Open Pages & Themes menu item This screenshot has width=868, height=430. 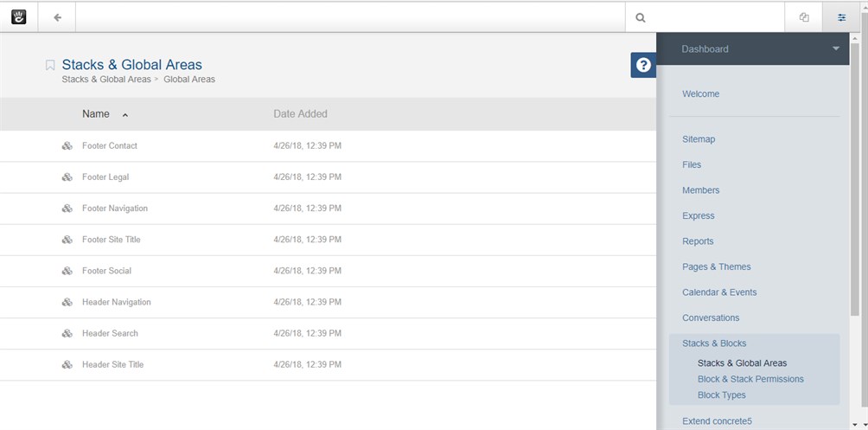click(x=716, y=266)
